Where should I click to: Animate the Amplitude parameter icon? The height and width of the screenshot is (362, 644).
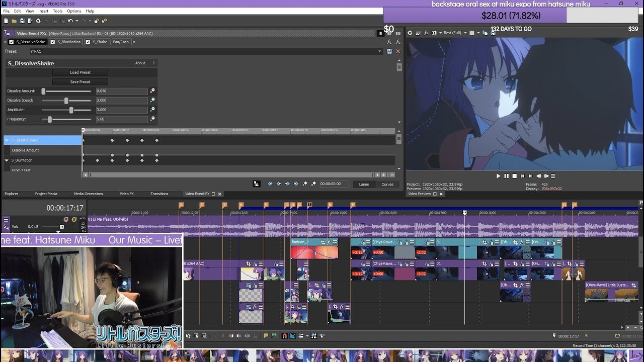[152, 110]
